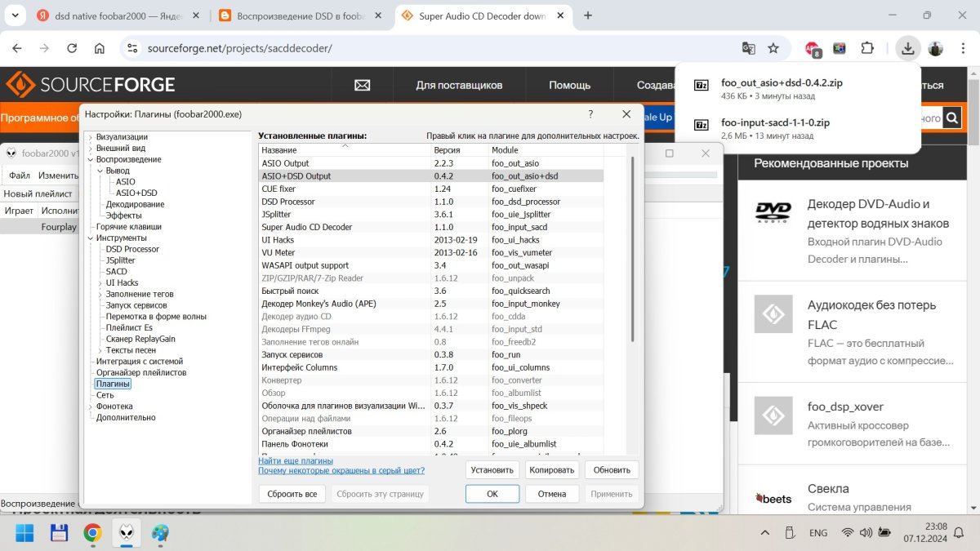This screenshot has width=980, height=551.
Task: Open the ABP extension icon
Action: point(812,49)
